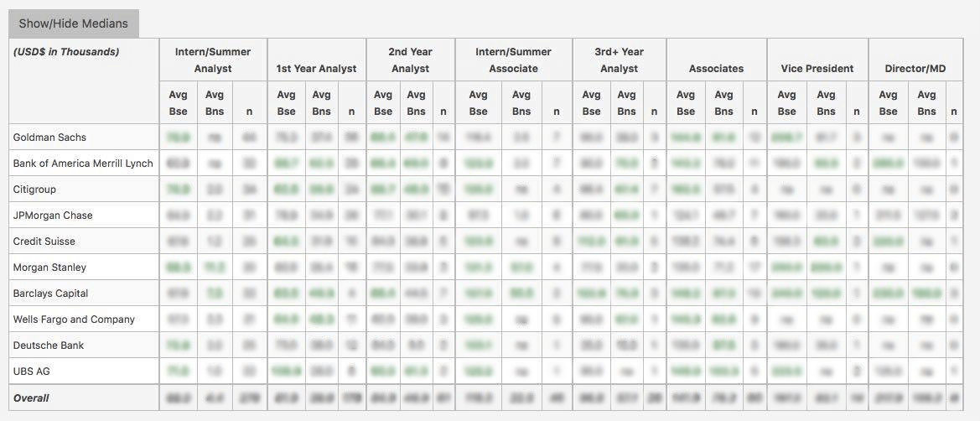
Task: Click the Show/Hide Medians button
Action: point(74,23)
